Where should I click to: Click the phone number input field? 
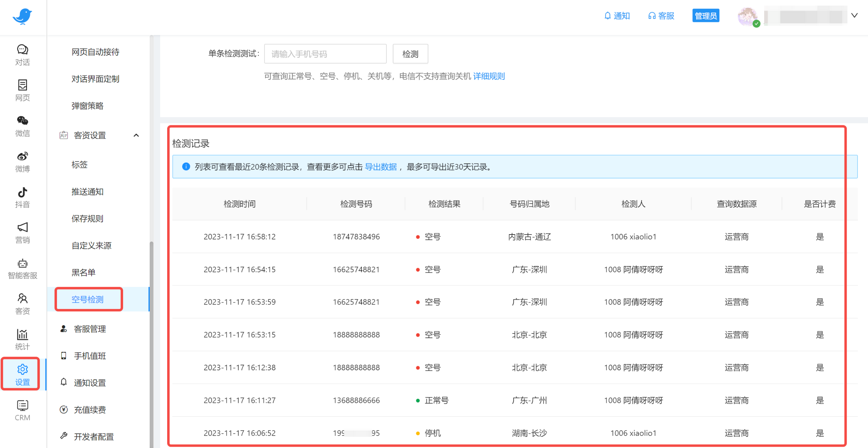pos(325,54)
